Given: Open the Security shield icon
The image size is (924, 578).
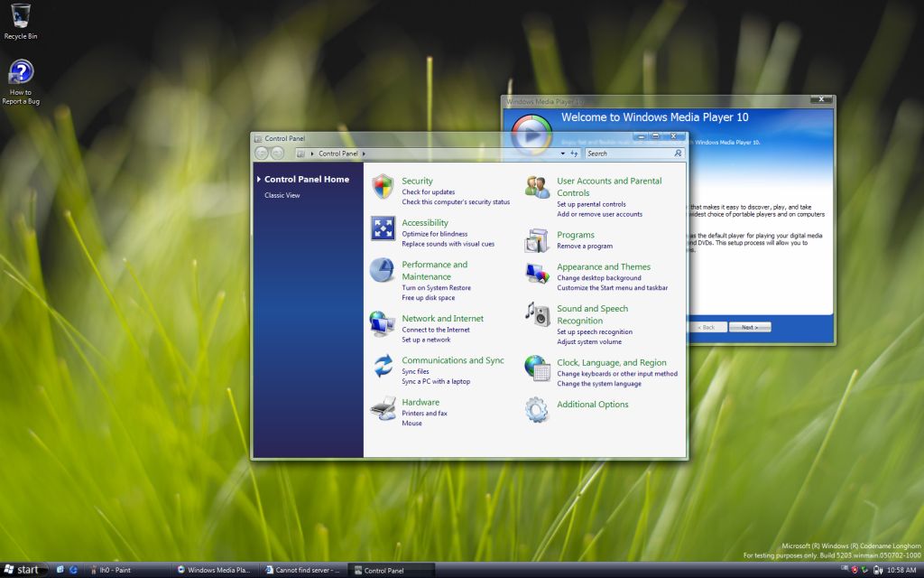Looking at the screenshot, I should [383, 187].
